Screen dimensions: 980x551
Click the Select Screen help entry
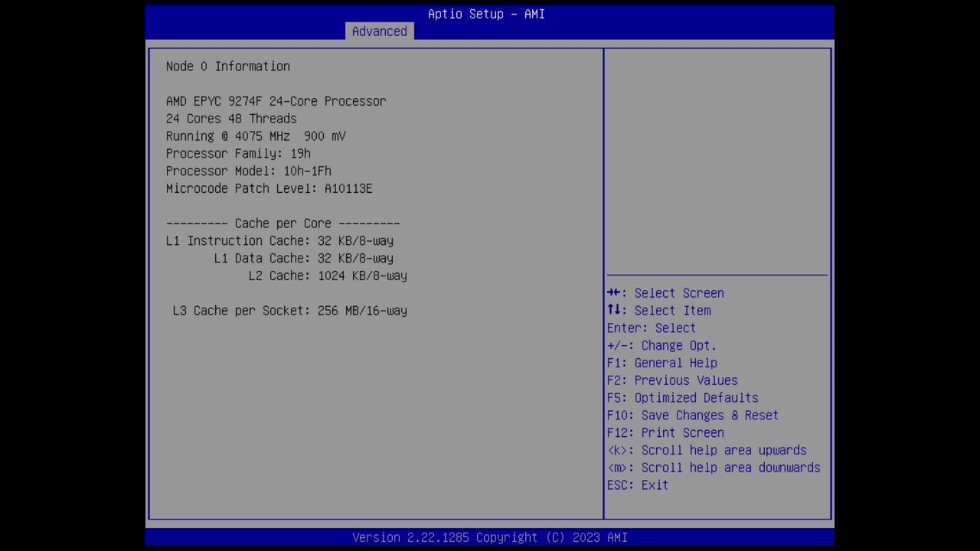point(665,293)
